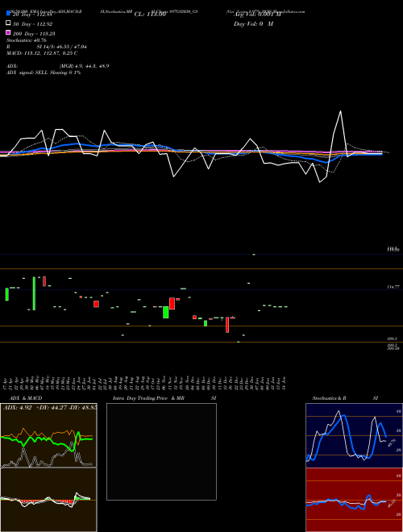Image resolution: width=403 pixels, height=532 pixels.
Task: Click the white 50 Day EMA swatch
Action: pos(8,23)
